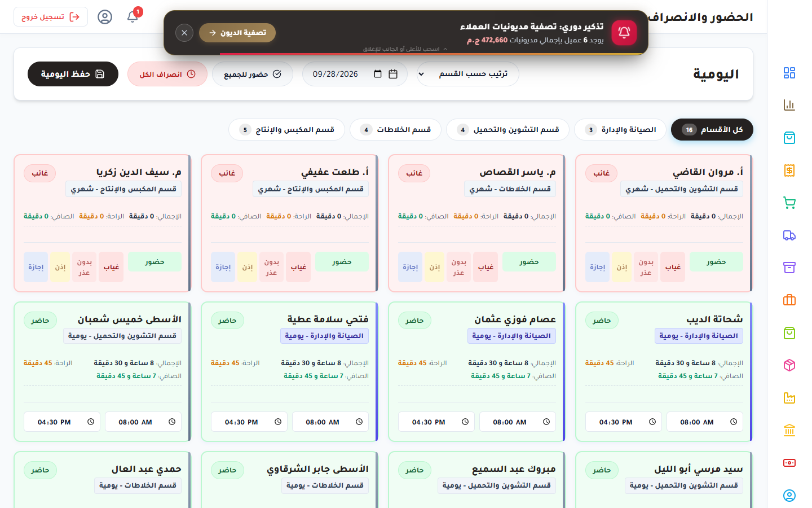The image size is (812, 508).
Task: Close the debt reminder notification
Action: (x=184, y=33)
